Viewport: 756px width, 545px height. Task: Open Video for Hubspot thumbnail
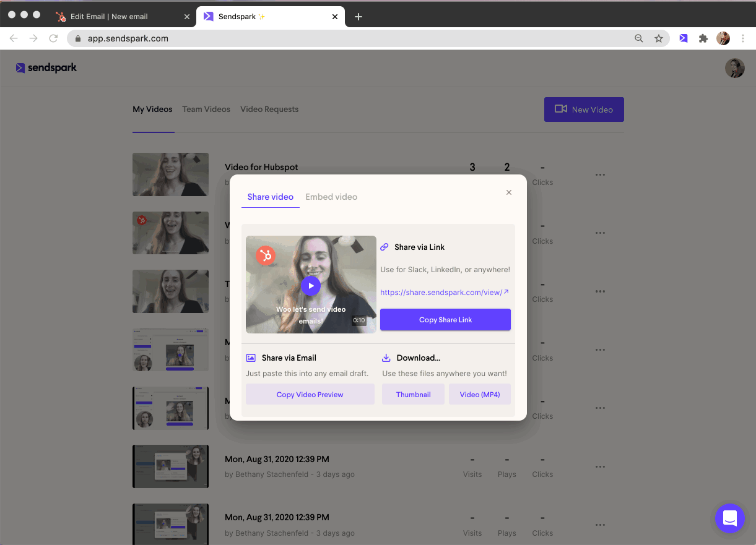[x=170, y=174]
